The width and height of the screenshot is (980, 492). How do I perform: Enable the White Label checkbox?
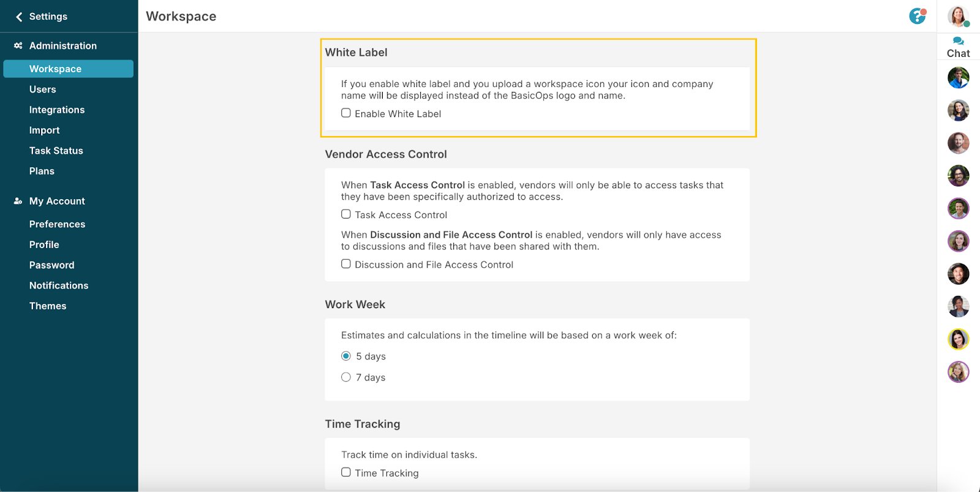click(346, 113)
